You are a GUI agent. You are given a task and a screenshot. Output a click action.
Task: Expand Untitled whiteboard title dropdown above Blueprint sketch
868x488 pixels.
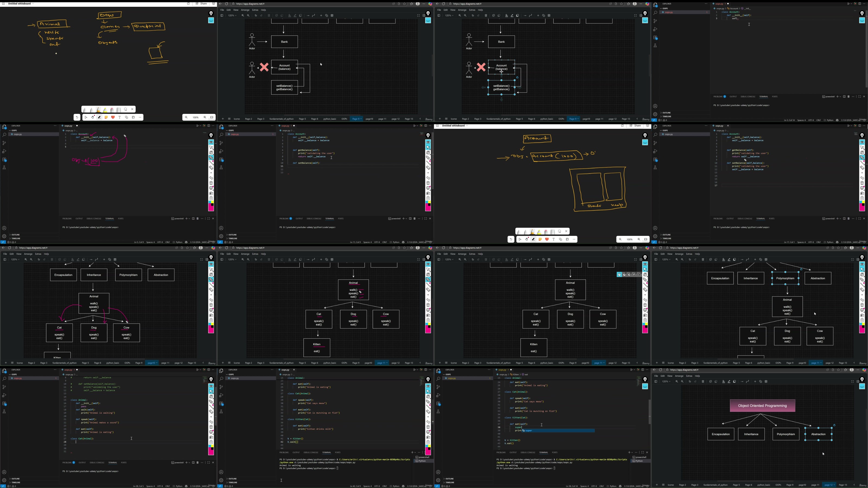33,4
